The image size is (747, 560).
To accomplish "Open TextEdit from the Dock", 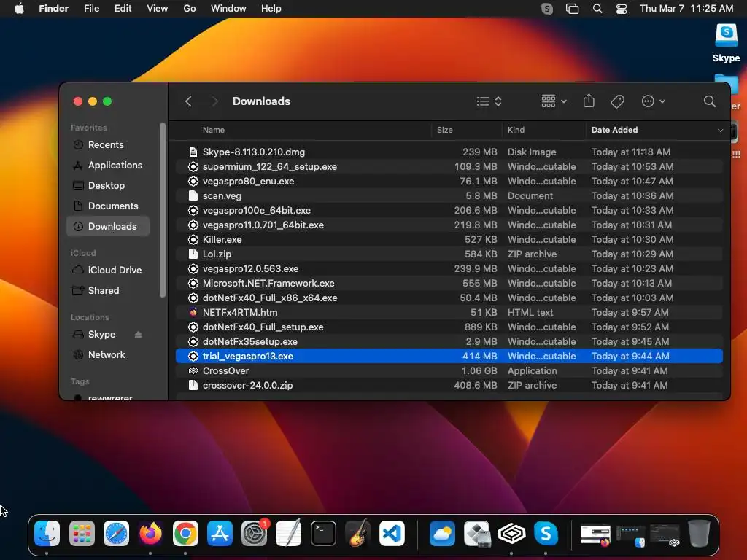I will click(x=289, y=533).
